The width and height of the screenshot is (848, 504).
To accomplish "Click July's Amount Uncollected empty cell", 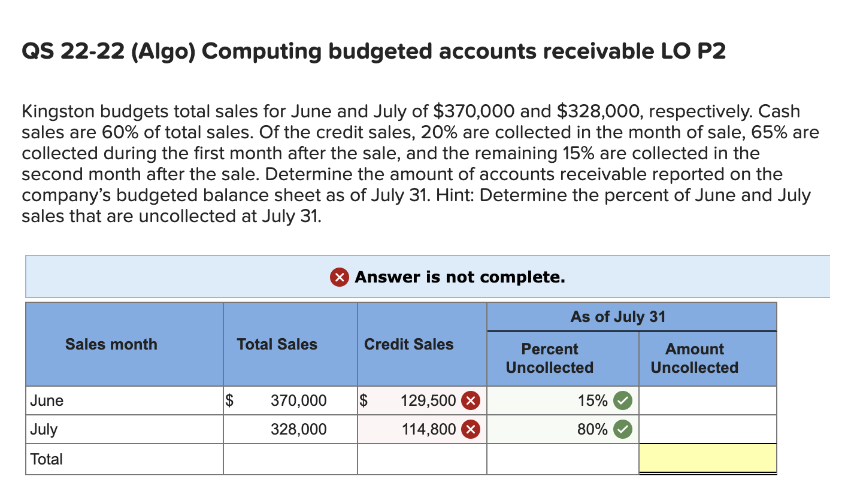I will point(707,429).
